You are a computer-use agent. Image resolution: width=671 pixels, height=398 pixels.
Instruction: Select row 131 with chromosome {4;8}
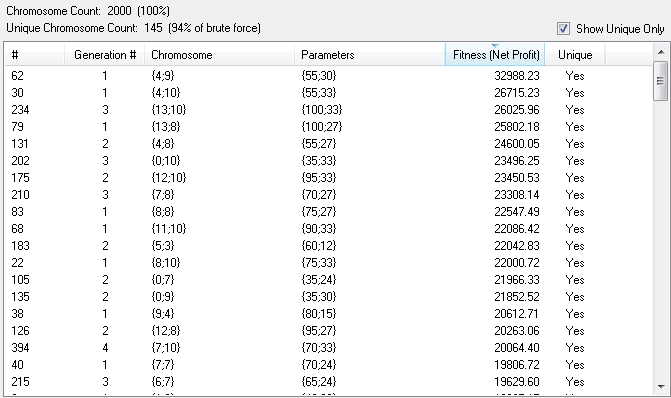329,144
